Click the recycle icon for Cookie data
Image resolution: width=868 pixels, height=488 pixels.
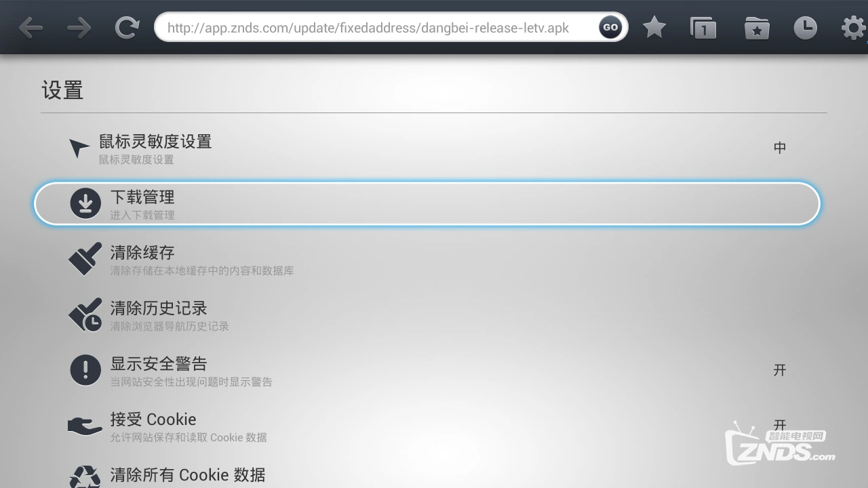tap(85, 477)
